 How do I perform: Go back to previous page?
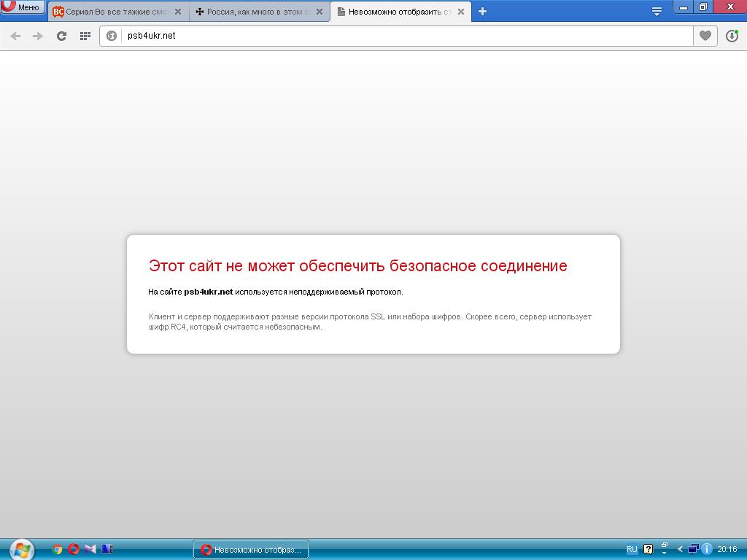(x=15, y=36)
